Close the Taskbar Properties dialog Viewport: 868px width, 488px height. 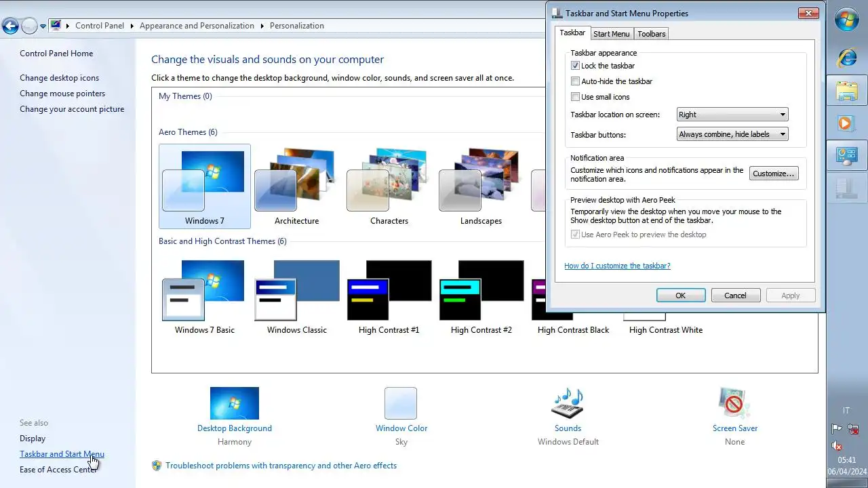point(808,13)
